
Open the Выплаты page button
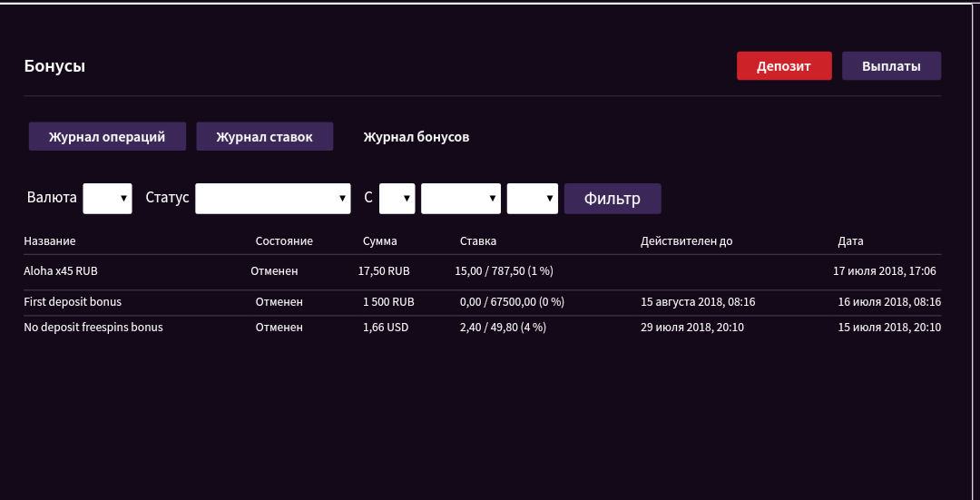[x=891, y=65]
